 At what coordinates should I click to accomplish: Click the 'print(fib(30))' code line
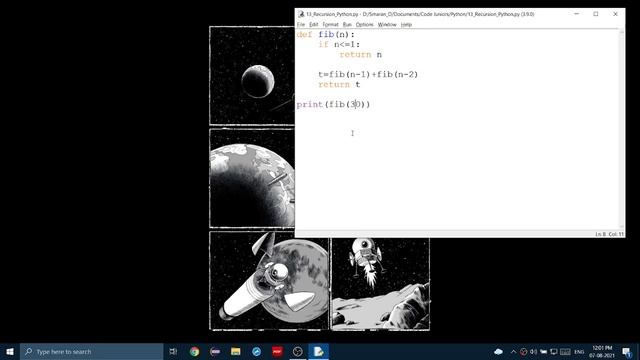pyautogui.click(x=333, y=104)
